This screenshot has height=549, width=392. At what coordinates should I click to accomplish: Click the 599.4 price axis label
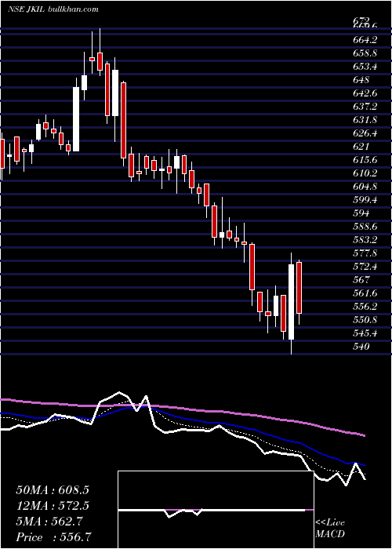click(365, 200)
